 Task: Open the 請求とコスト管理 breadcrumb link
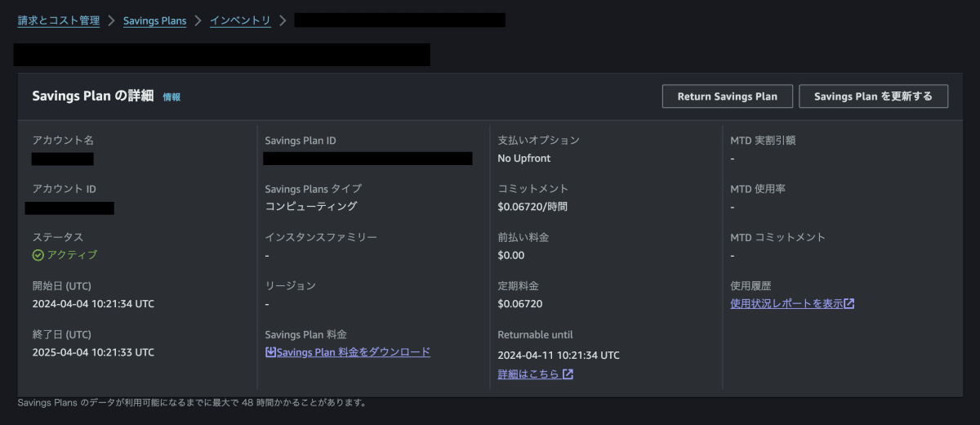[59, 20]
